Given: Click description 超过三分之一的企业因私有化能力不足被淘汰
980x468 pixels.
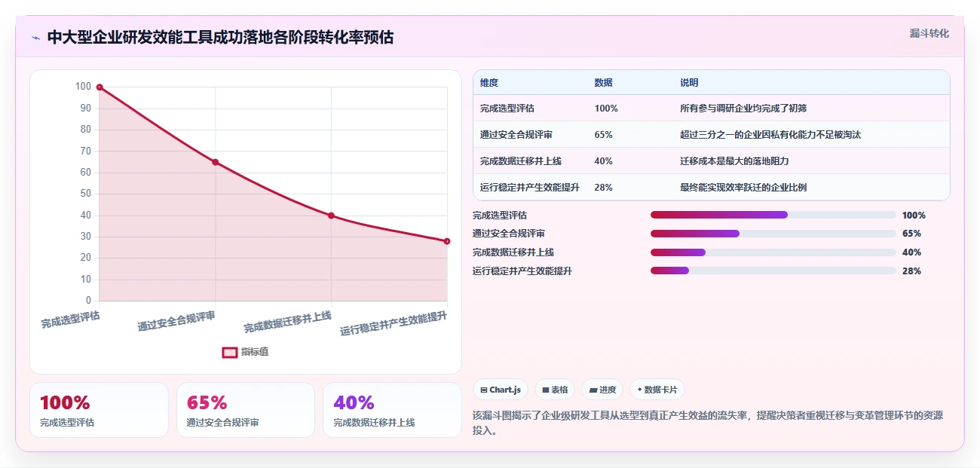Looking at the screenshot, I should click(x=770, y=135).
